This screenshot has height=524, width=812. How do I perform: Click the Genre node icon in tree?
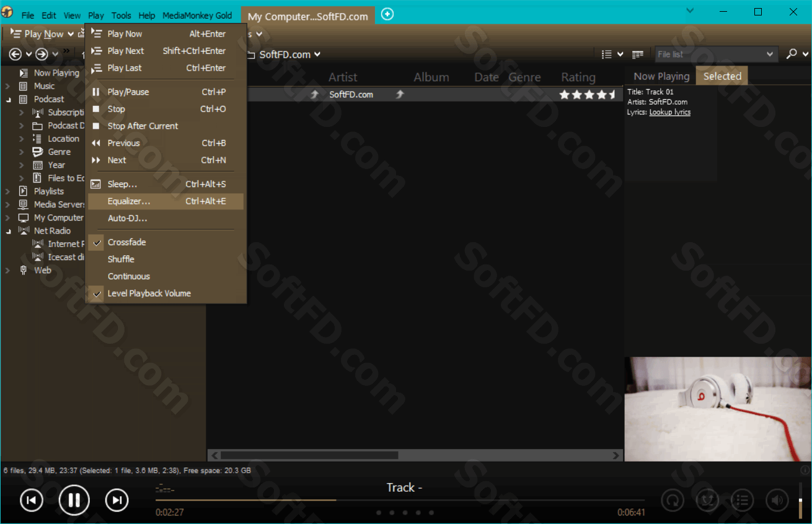click(x=38, y=152)
